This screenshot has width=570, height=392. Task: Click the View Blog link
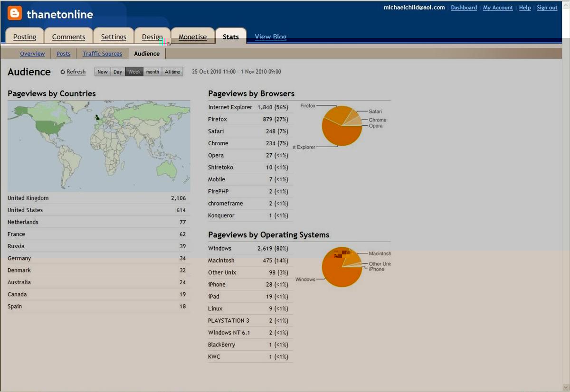tap(271, 37)
